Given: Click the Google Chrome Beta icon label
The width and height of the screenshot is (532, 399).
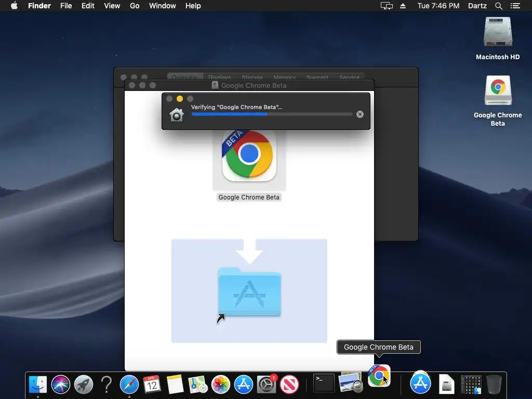Looking at the screenshot, I should tap(249, 197).
